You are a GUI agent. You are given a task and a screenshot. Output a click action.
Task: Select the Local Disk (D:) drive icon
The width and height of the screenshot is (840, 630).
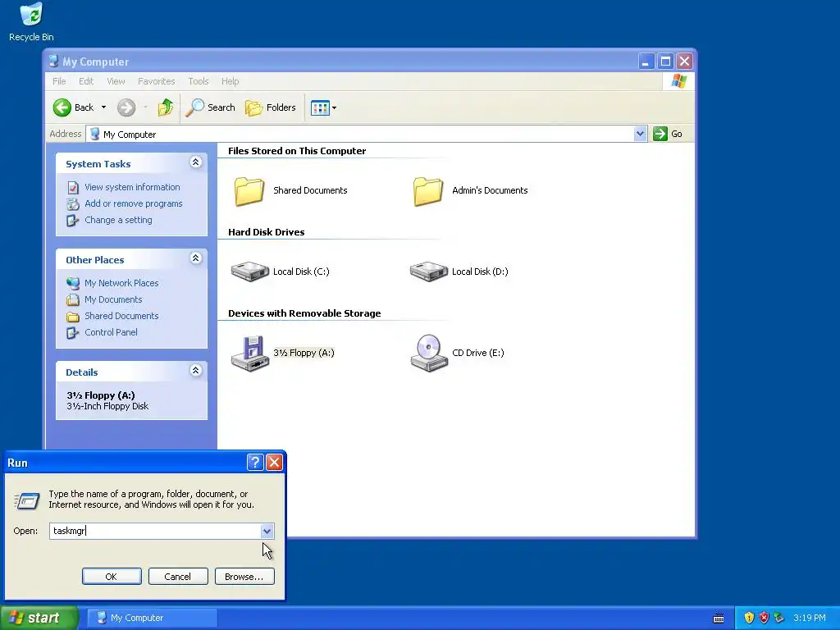coord(428,272)
